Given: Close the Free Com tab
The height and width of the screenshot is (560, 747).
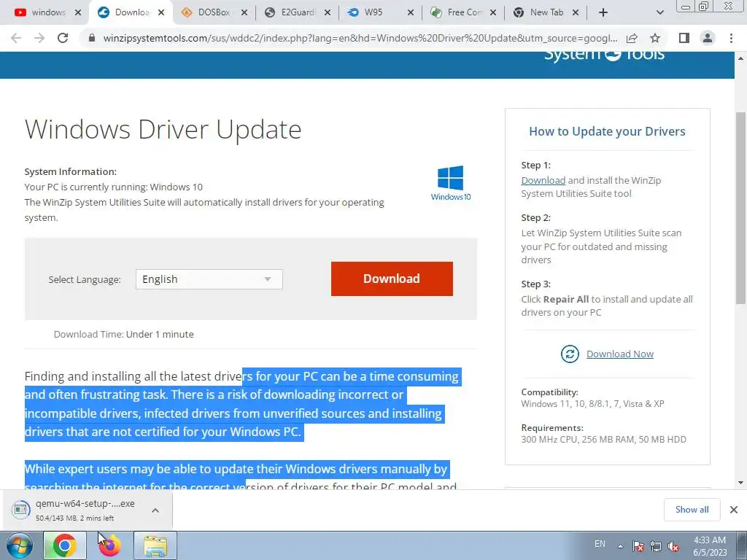Looking at the screenshot, I should click(x=493, y=12).
